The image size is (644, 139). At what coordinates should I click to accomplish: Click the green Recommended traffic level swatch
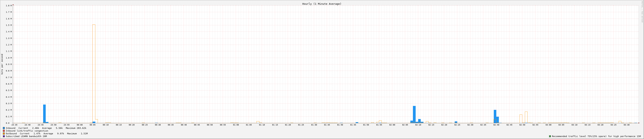(x=550, y=136)
